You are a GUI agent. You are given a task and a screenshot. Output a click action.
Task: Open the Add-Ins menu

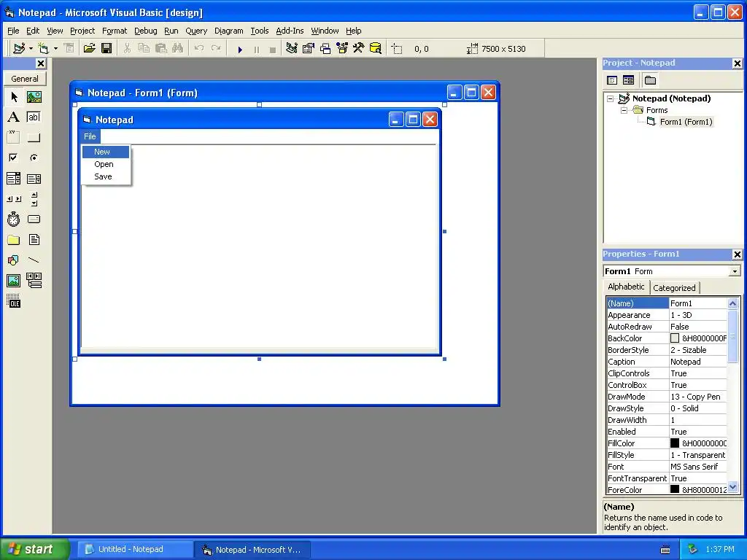pyautogui.click(x=290, y=31)
